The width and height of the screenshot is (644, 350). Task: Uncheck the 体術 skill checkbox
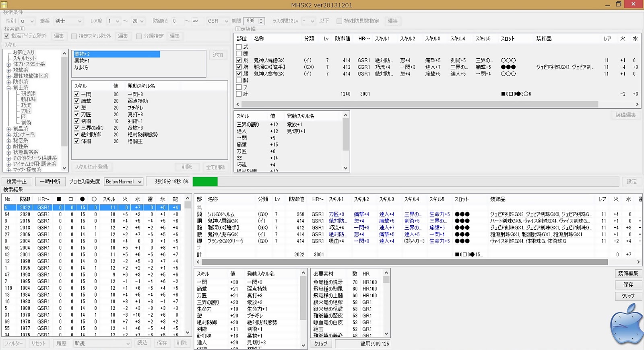77,141
